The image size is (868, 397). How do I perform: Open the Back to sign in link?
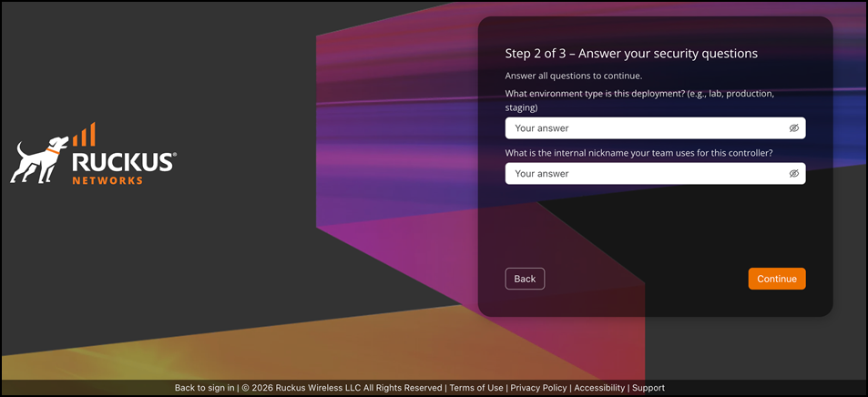204,388
